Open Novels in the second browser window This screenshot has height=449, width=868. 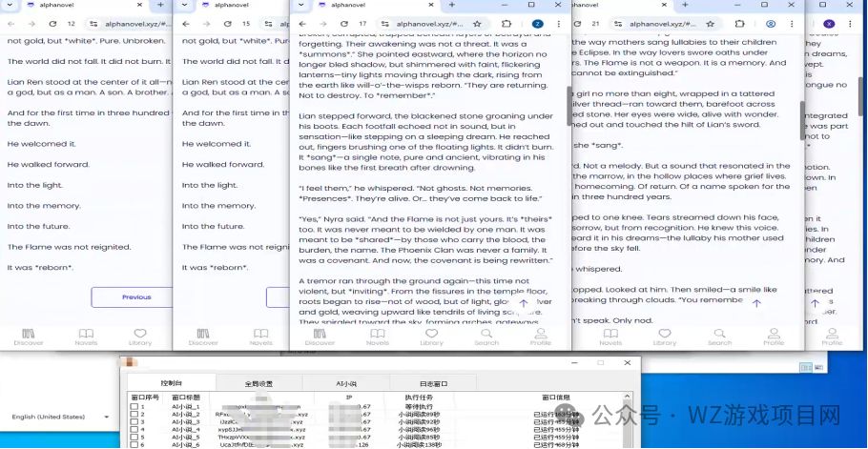(260, 337)
